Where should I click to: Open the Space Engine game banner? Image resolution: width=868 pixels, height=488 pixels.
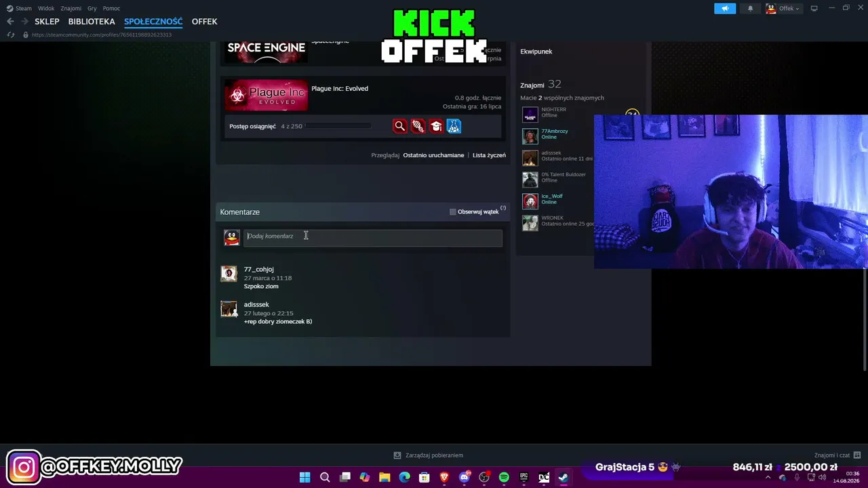tap(266, 52)
